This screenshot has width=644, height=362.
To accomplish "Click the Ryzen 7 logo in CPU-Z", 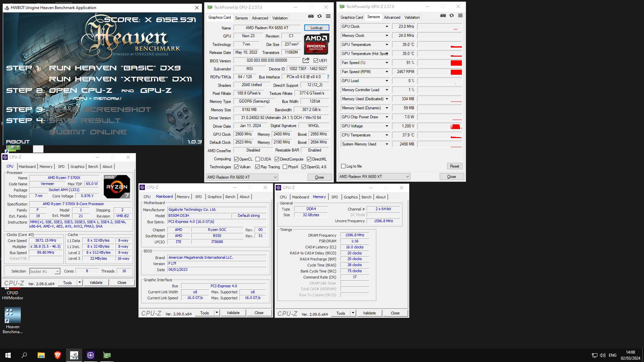I will (117, 187).
